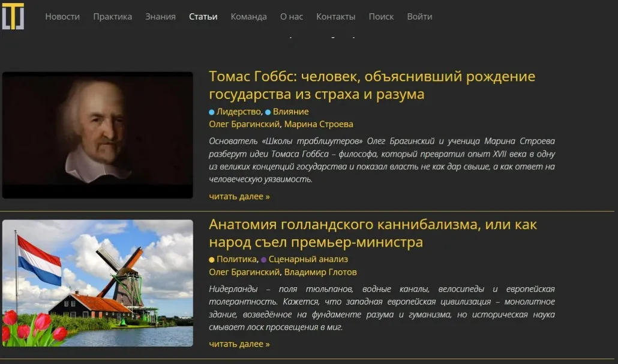This screenshot has width=618, height=364.
Task: Navigate to О нас
Action: [292, 17]
